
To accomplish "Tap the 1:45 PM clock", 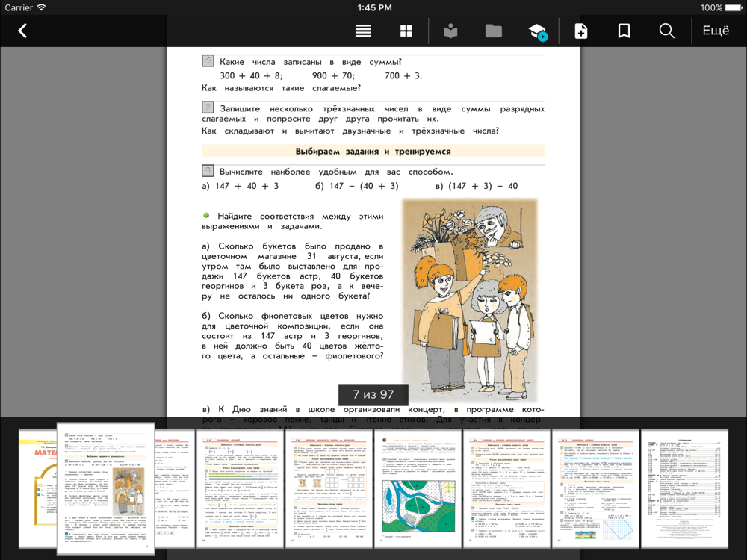I will pyautogui.click(x=374, y=7).
